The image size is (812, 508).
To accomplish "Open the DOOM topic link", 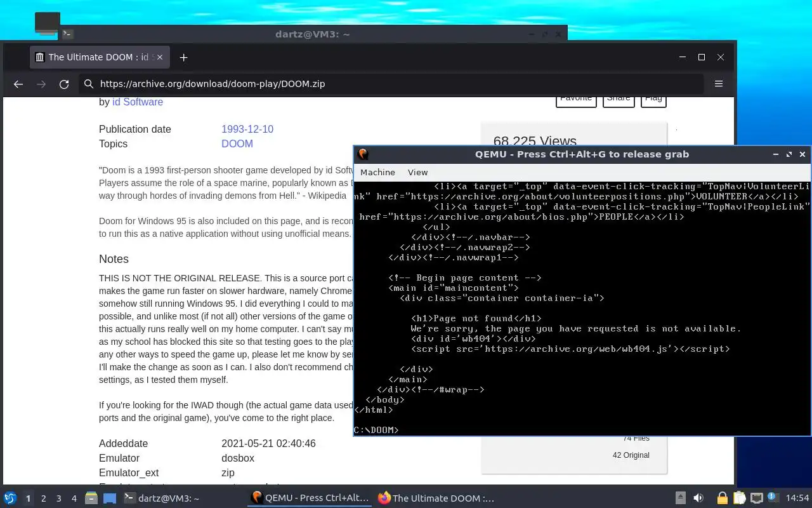I will click(x=237, y=144).
